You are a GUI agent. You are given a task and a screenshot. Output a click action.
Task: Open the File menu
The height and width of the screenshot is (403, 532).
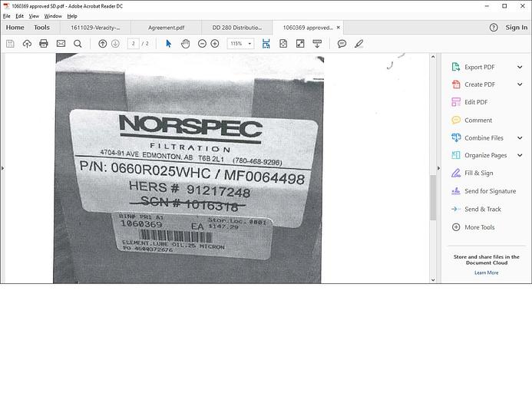(x=6, y=16)
